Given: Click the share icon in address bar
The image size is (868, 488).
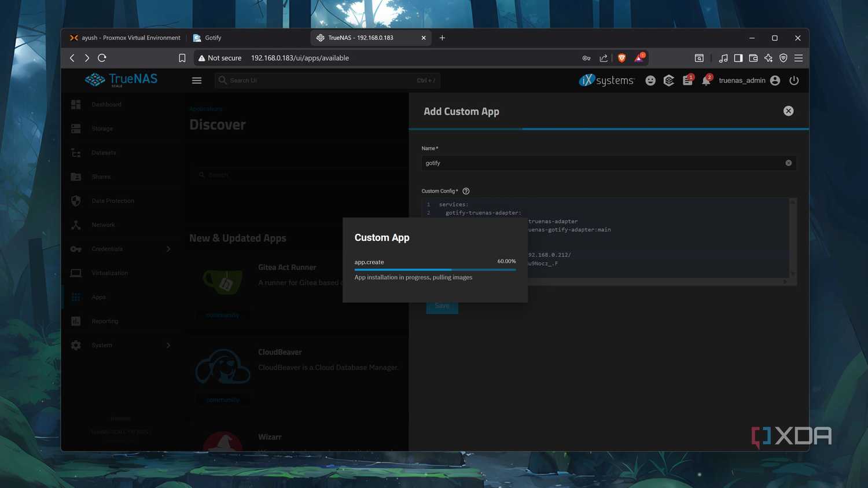Looking at the screenshot, I should click(x=604, y=58).
